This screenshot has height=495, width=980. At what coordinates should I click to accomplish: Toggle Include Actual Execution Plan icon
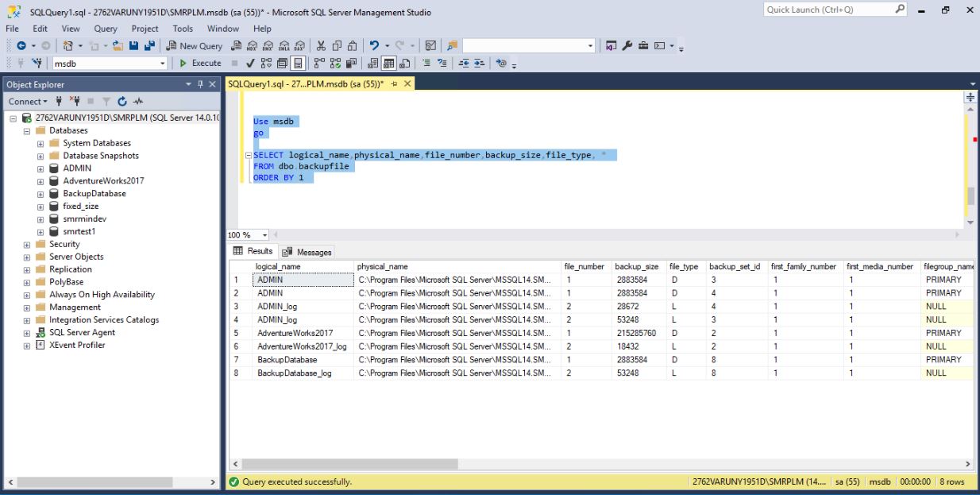click(x=319, y=64)
